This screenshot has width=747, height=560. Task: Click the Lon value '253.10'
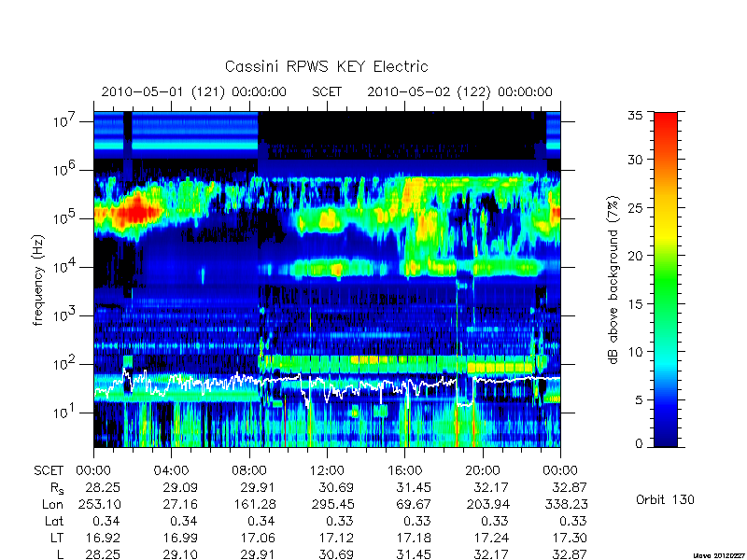pos(100,504)
